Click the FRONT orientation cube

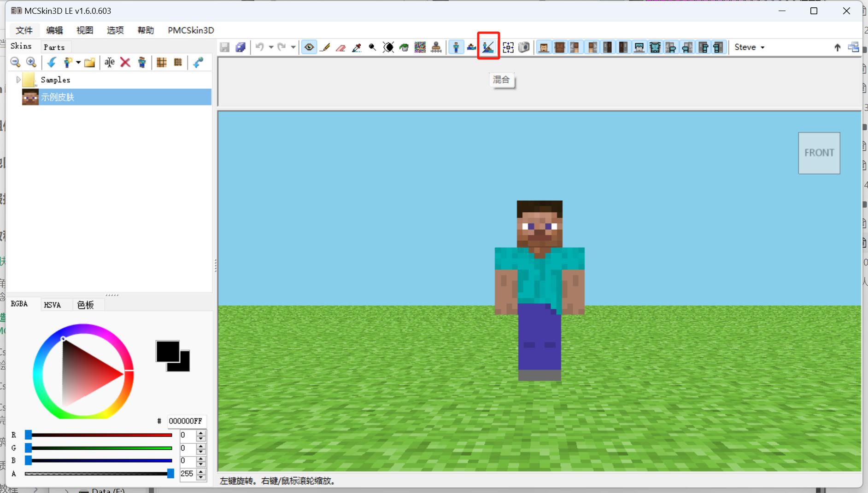pyautogui.click(x=819, y=153)
